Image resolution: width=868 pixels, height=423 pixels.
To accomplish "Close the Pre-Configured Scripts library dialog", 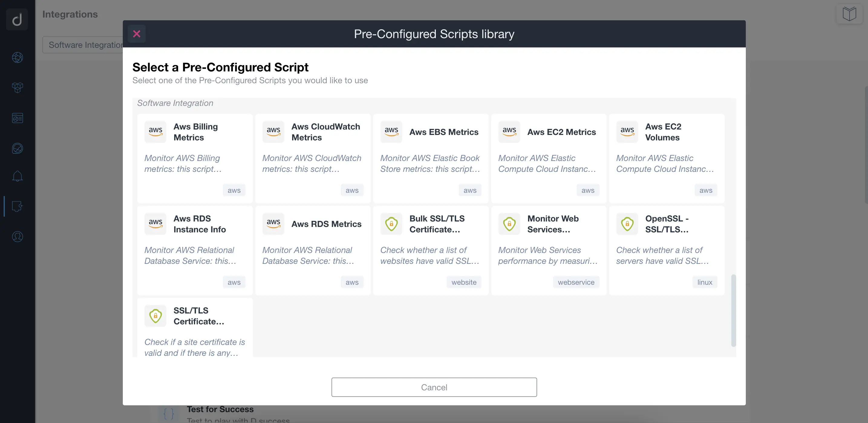I will [x=136, y=34].
